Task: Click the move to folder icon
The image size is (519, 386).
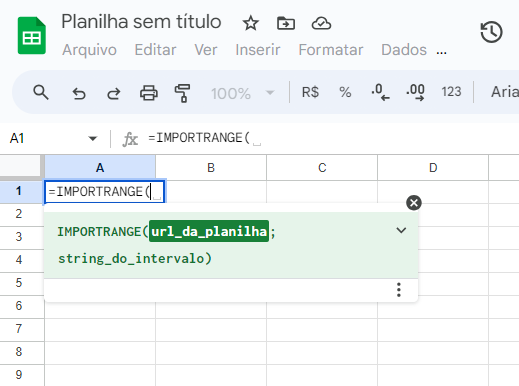Action: [286, 23]
